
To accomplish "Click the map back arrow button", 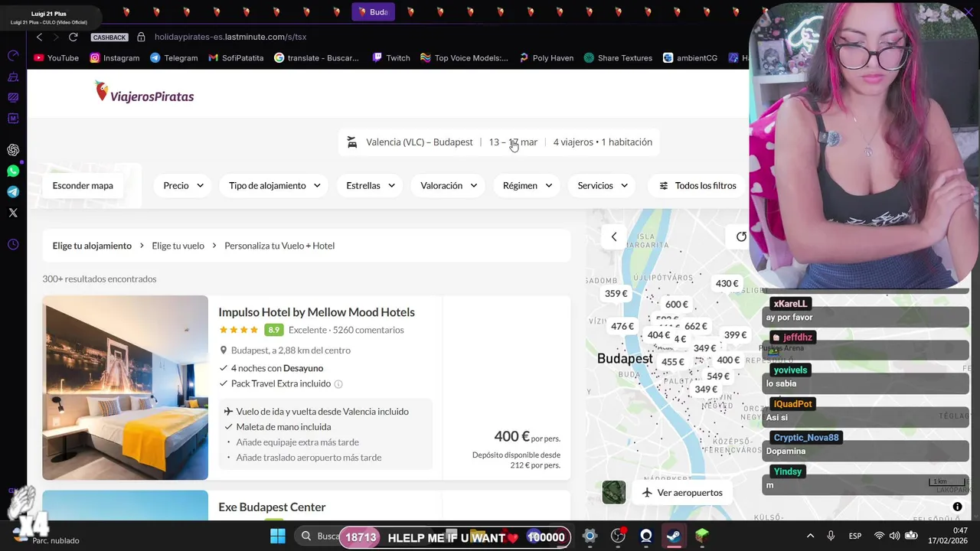I will (x=614, y=236).
